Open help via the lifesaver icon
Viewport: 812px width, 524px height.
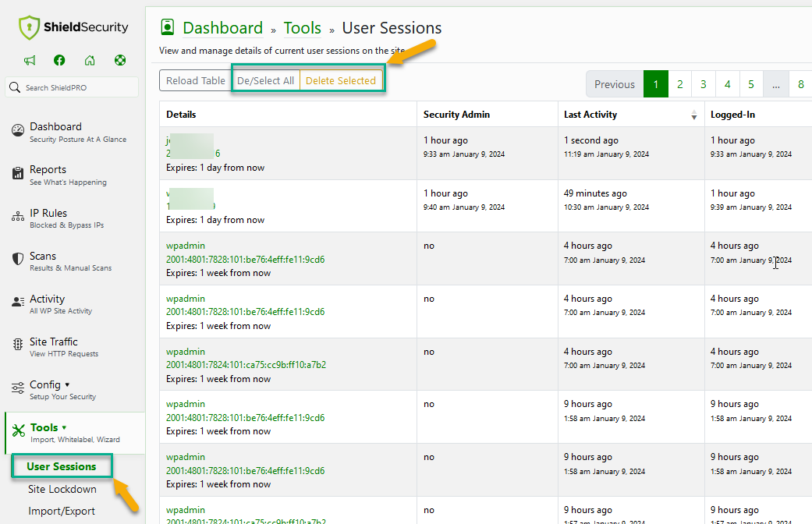[x=119, y=60]
